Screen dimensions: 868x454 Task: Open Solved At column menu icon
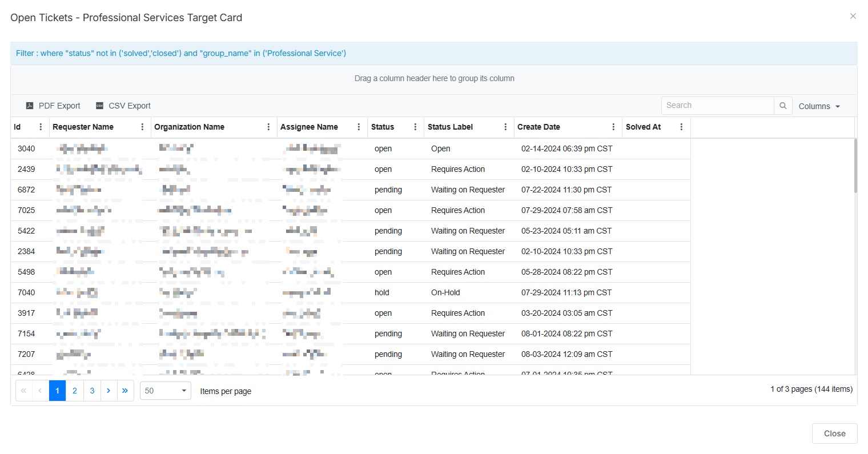point(681,127)
